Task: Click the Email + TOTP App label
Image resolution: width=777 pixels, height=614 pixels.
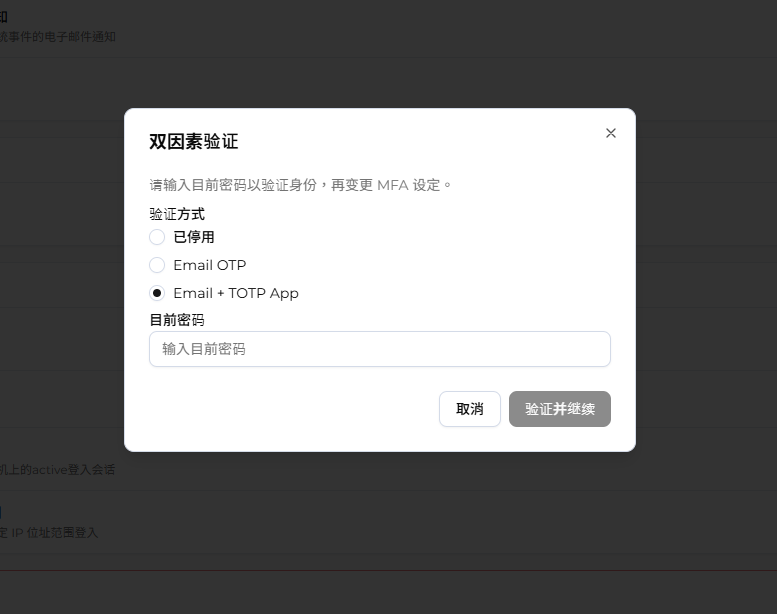Action: coord(236,293)
